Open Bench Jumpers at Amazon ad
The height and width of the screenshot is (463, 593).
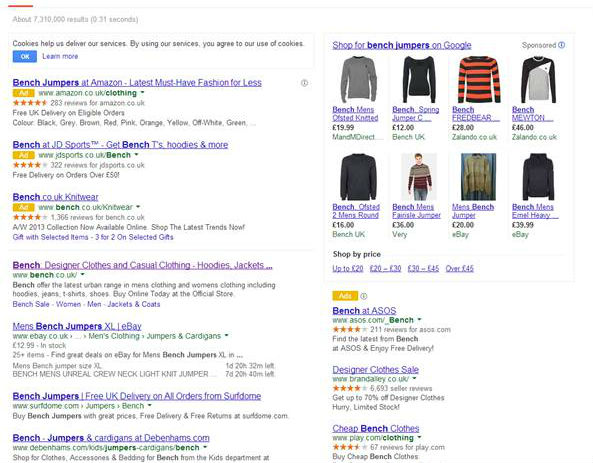pyautogui.click(x=137, y=82)
